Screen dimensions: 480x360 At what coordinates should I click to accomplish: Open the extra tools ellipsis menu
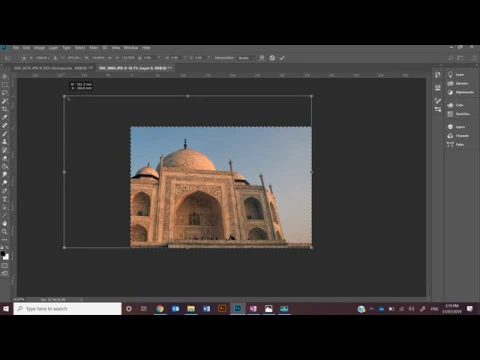pyautogui.click(x=5, y=240)
